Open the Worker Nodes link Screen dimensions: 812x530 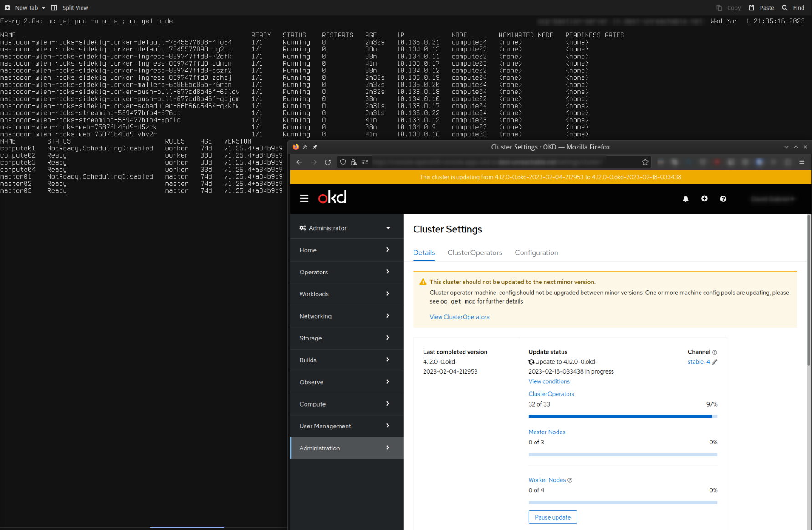tap(547, 480)
